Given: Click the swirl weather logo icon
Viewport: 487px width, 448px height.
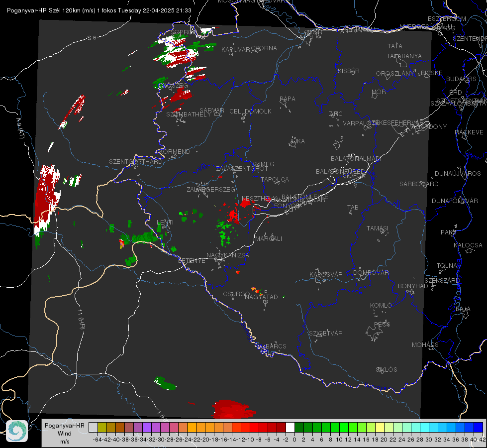Looking at the screenshot, I should point(17,431).
